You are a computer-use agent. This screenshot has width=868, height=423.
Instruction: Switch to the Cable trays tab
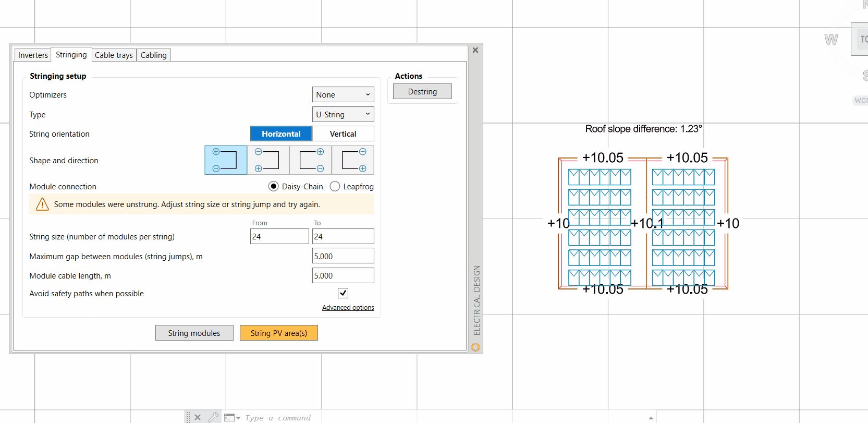point(114,55)
